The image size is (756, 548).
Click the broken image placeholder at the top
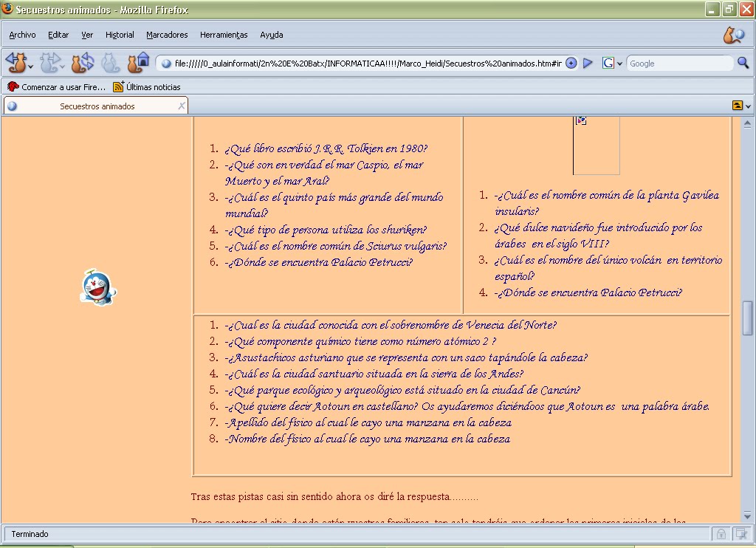(x=597, y=145)
